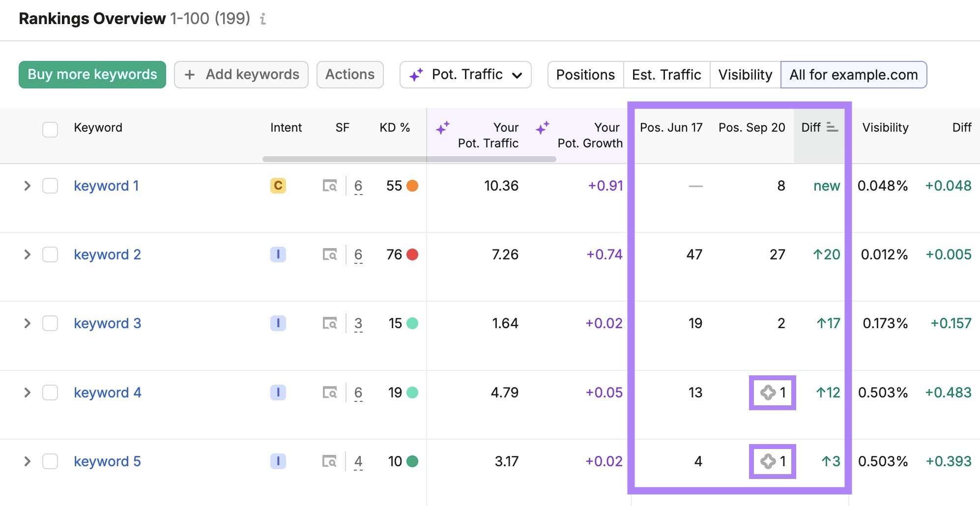Click the red KD dot for keyword 2
The width and height of the screenshot is (980, 506).
tap(412, 254)
